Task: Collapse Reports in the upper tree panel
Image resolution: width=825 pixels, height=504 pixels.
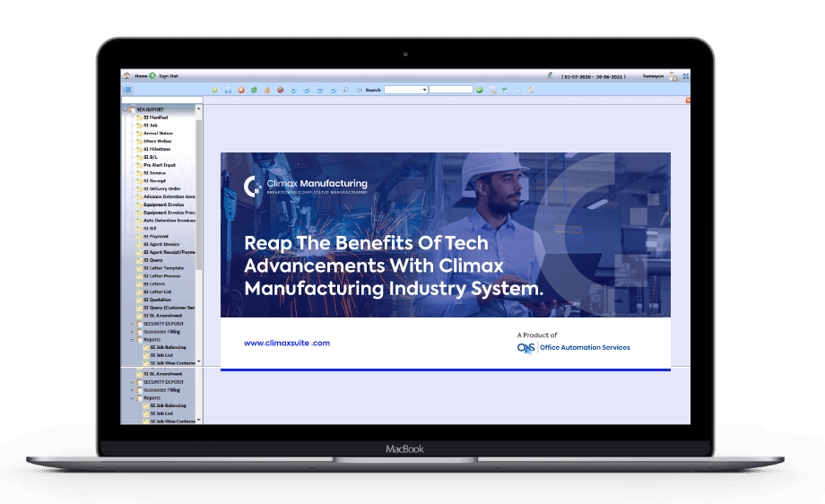Action: pyautogui.click(x=132, y=339)
